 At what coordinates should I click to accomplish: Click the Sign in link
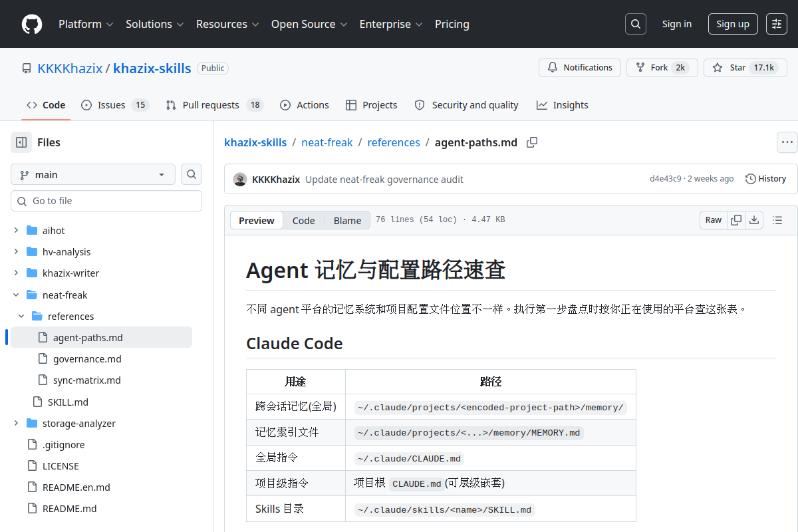tap(677, 24)
